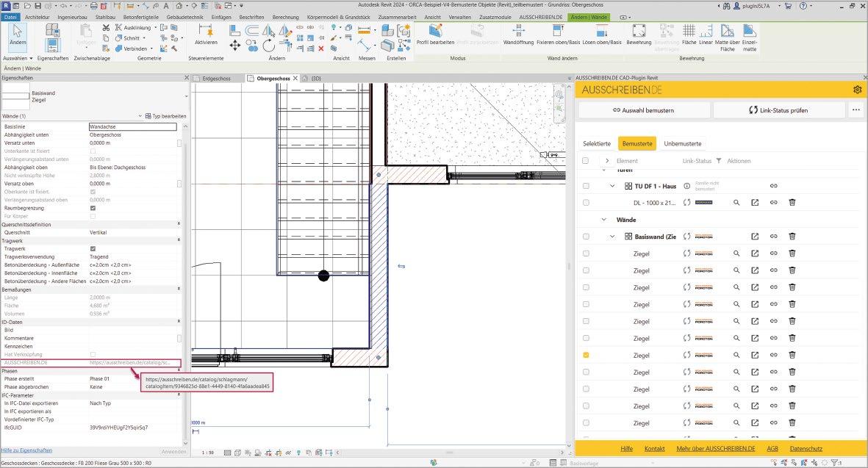Select the Linear reinforcement tool
868x468 pixels.
coord(706,35)
